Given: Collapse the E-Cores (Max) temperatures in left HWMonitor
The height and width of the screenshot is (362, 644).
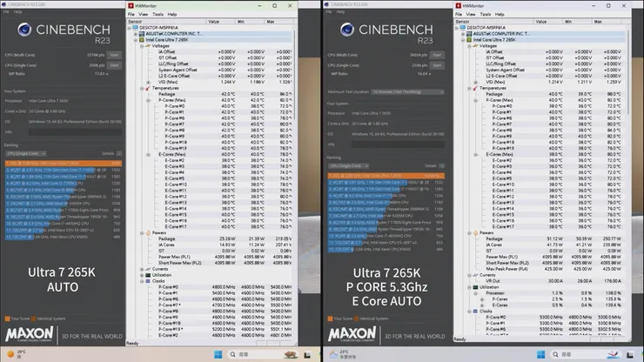Looking at the screenshot, I should point(148,155).
